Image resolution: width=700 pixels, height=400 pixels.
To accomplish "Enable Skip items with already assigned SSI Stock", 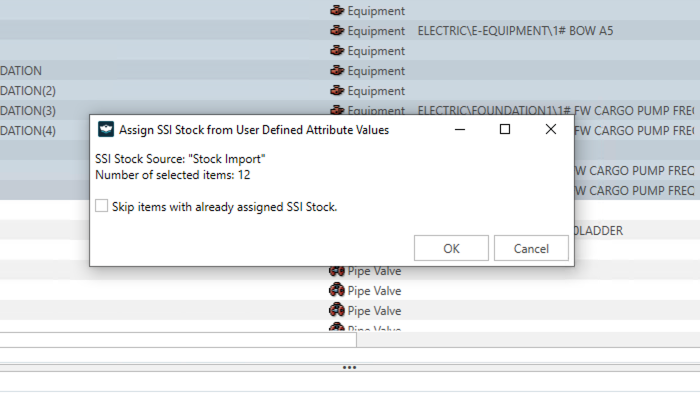I will tap(101, 206).
